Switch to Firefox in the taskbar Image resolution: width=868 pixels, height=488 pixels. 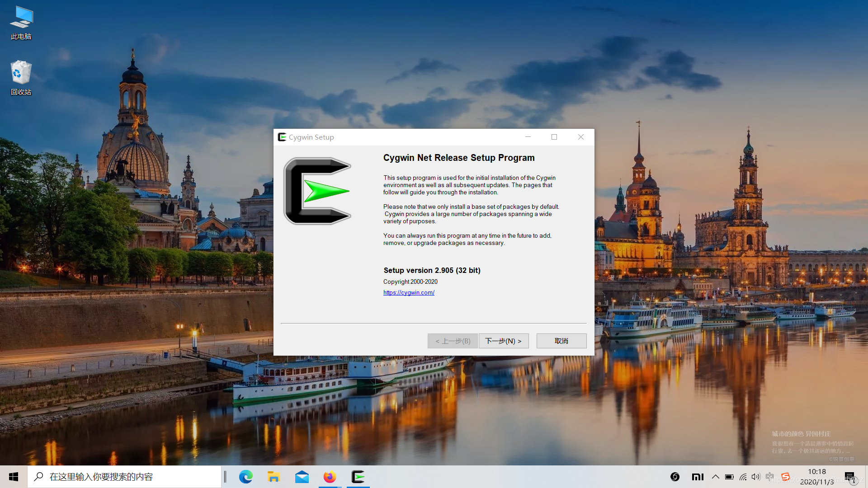[330, 477]
